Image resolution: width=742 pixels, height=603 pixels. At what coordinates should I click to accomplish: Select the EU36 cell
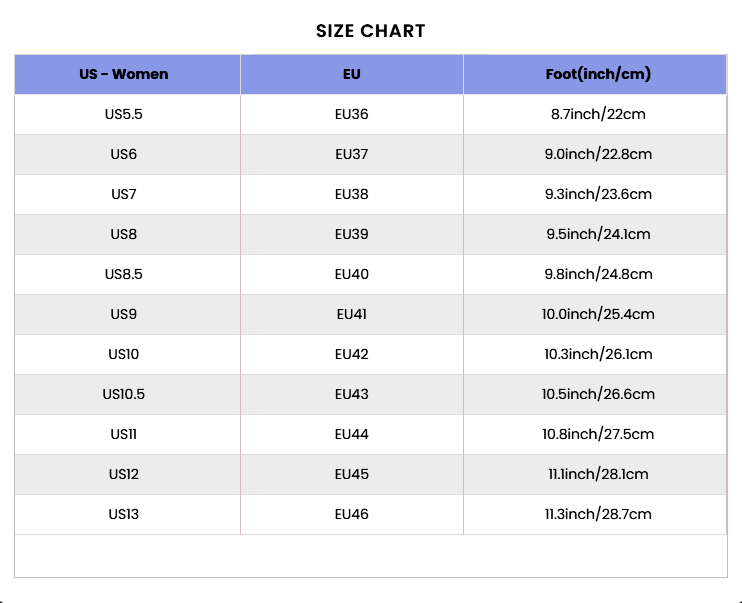pos(351,114)
